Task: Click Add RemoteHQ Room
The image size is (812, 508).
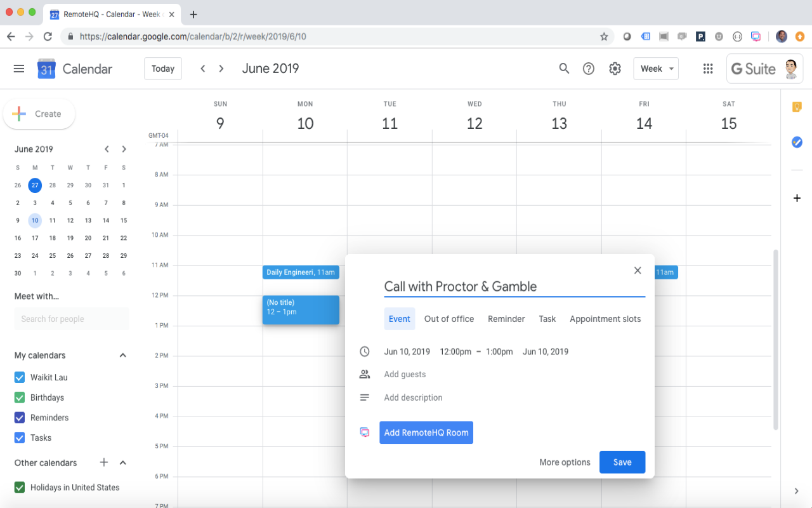Action: coord(426,432)
